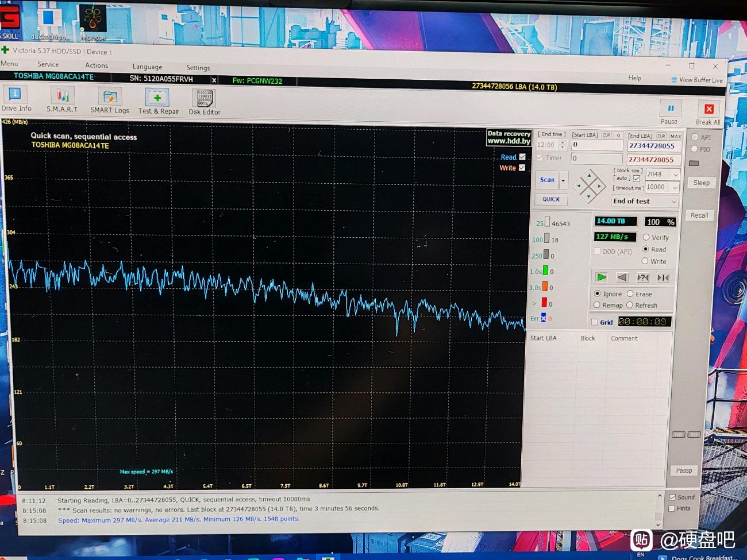The image size is (747, 560).
Task: Click the up arrow navigation pad
Action: pyautogui.click(x=589, y=175)
